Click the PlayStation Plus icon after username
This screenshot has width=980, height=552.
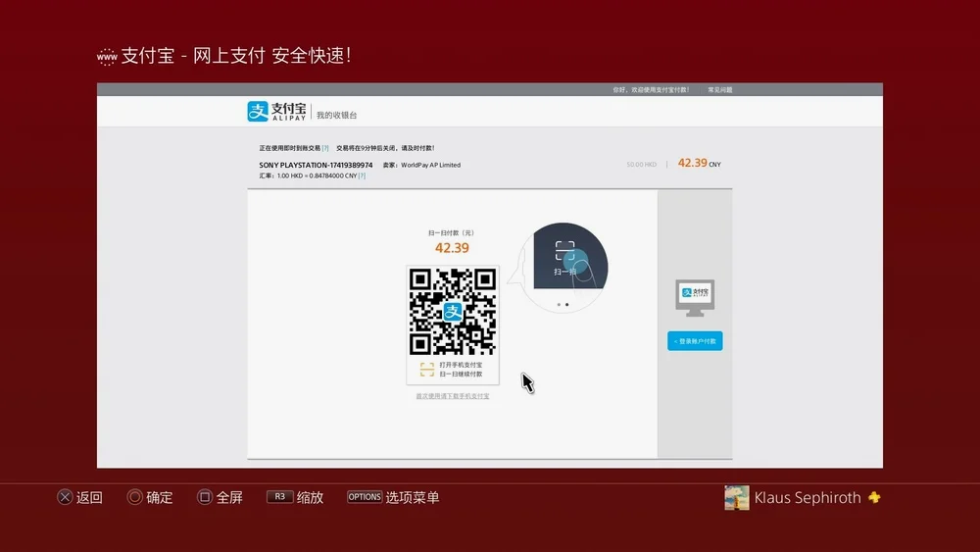(874, 498)
